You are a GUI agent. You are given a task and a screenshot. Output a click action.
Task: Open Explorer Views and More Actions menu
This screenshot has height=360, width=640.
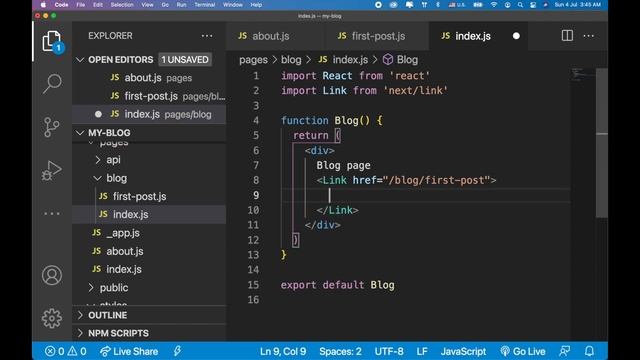click(207, 36)
